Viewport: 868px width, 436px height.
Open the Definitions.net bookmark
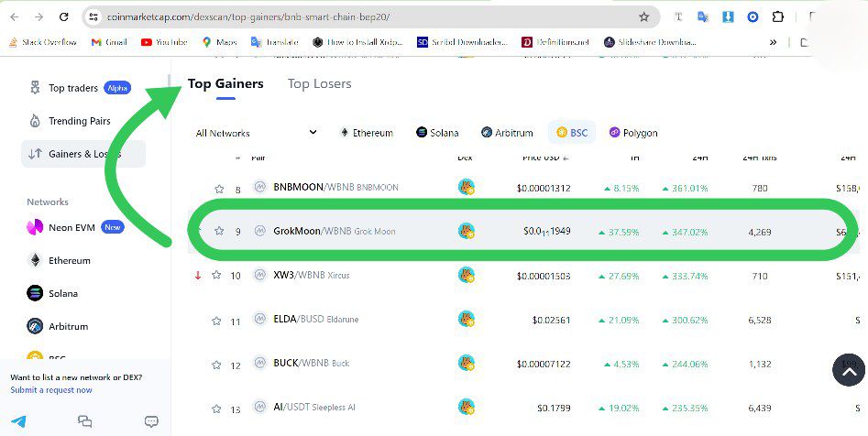[x=555, y=42]
